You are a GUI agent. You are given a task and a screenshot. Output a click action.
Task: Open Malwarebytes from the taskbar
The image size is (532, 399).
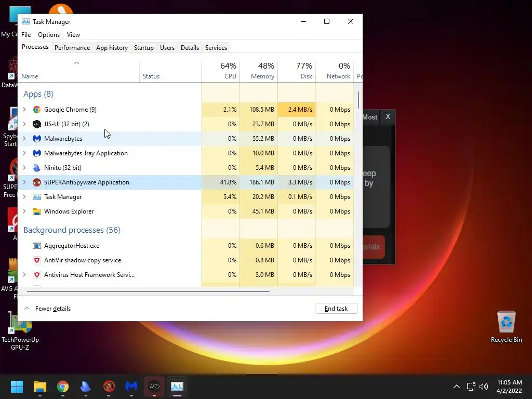[131, 387]
